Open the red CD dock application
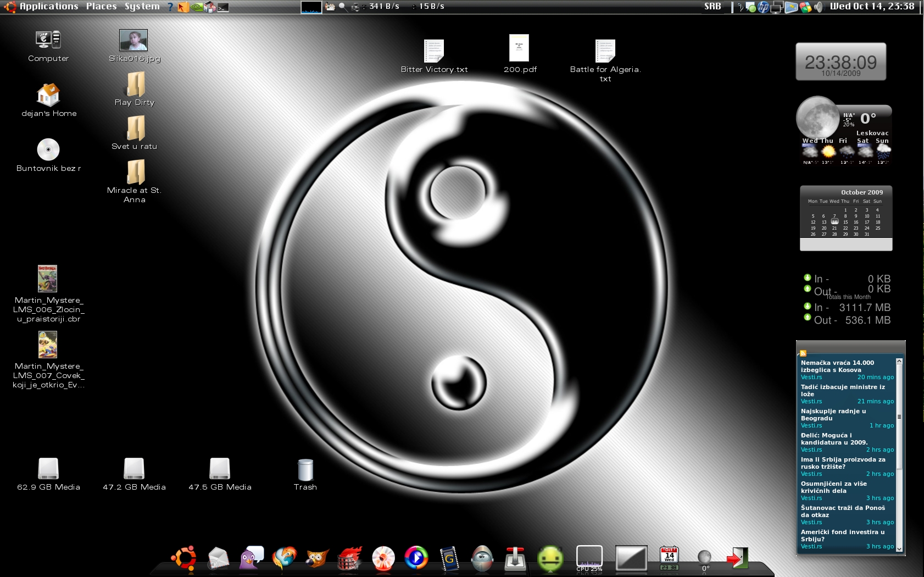This screenshot has width=924, height=577. click(383, 558)
